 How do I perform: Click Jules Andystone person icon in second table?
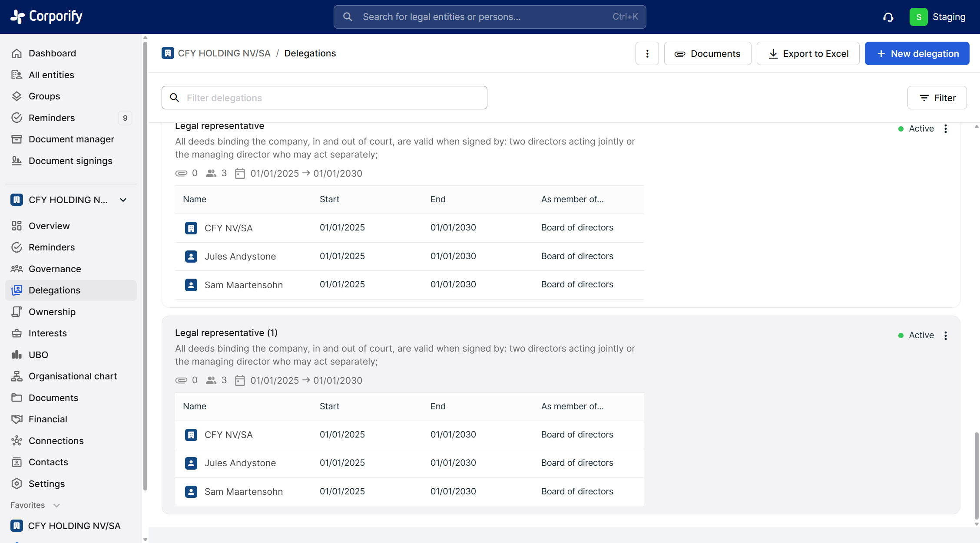(x=191, y=463)
